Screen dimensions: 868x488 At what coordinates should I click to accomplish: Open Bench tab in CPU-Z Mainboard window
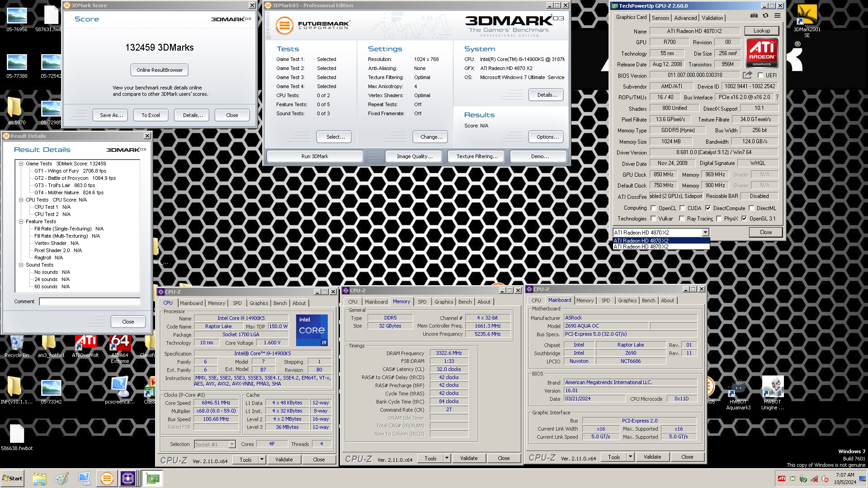tap(648, 300)
